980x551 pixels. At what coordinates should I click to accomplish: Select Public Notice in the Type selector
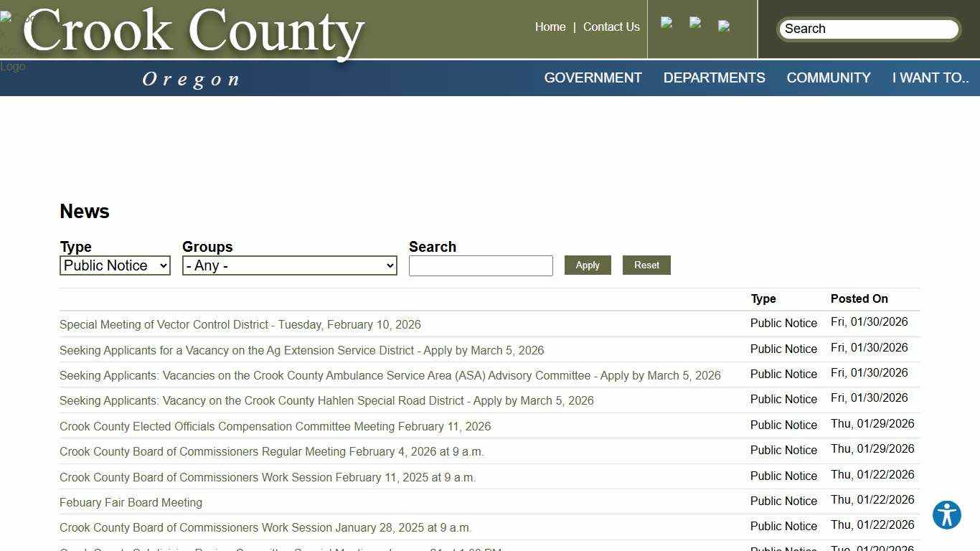pos(114,265)
